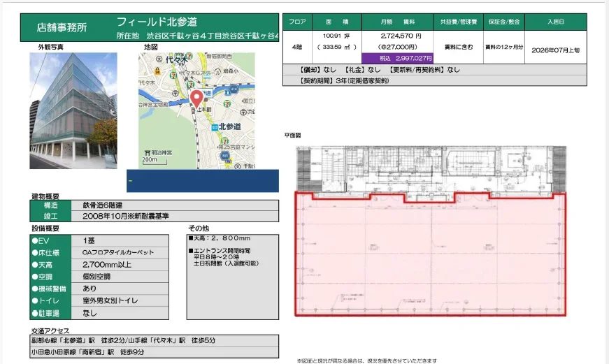Click the red location pin on the map
The image size is (609, 364).
point(196,99)
